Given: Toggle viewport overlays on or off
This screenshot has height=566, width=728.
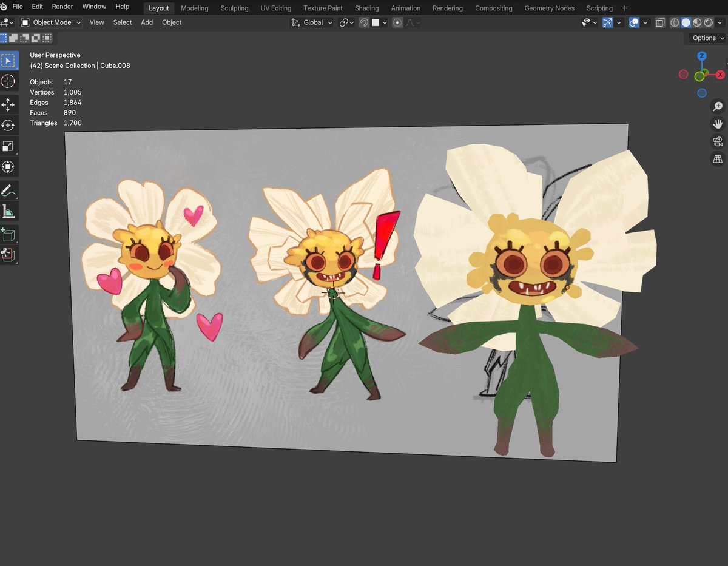Looking at the screenshot, I should 633,22.
